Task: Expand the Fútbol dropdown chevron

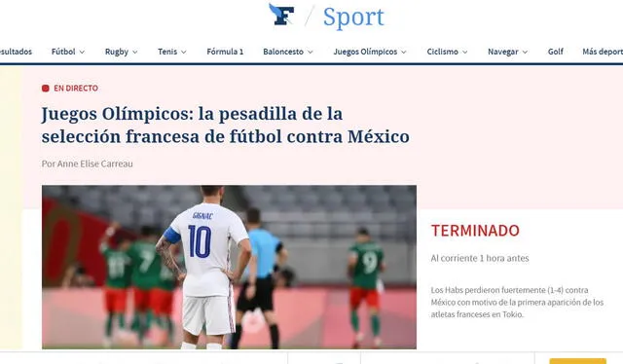Action: click(x=82, y=52)
